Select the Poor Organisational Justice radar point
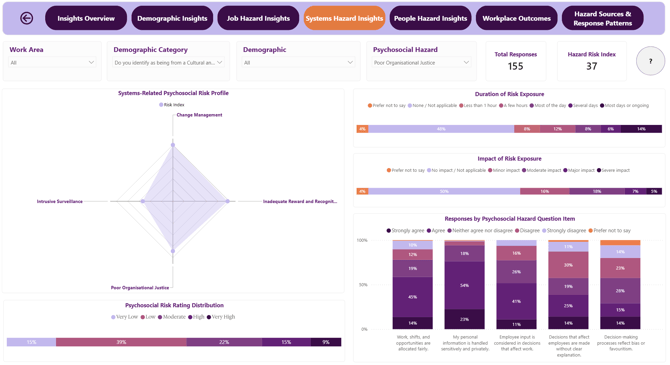 click(173, 251)
